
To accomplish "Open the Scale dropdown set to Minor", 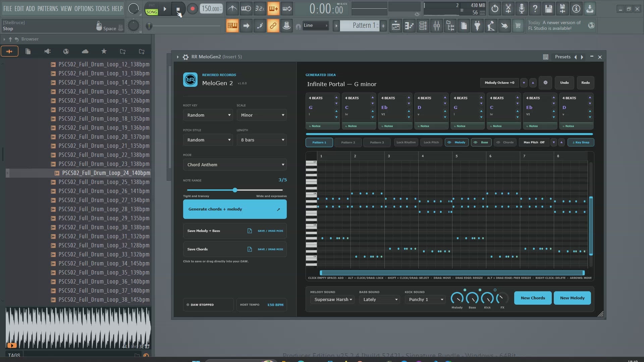I will pyautogui.click(x=262, y=115).
